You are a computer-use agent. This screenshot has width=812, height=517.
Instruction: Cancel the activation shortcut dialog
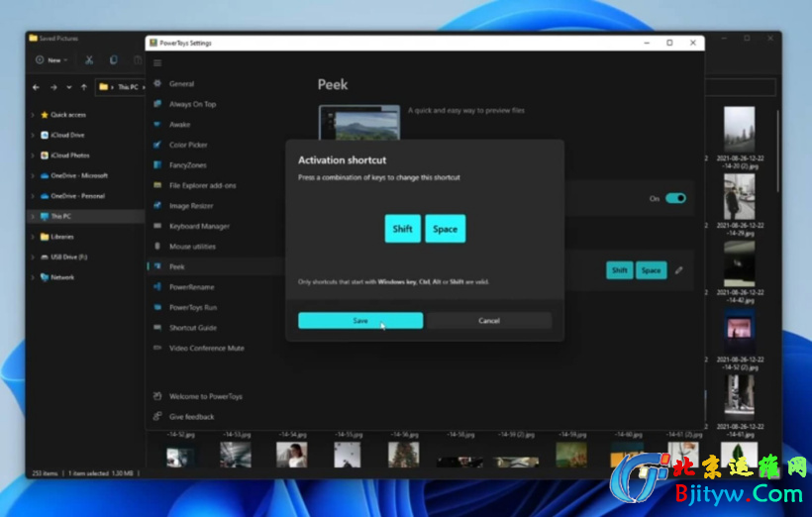(x=489, y=321)
